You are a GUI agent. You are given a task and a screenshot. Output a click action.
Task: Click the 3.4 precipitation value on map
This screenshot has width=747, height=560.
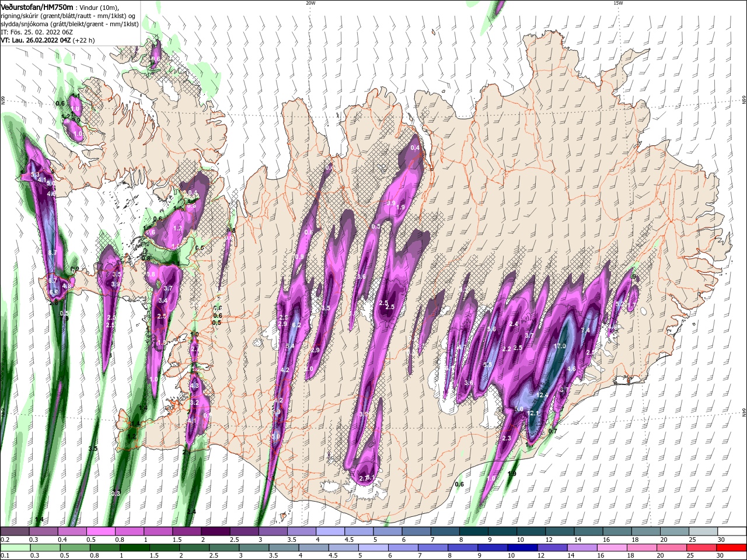pos(163,300)
